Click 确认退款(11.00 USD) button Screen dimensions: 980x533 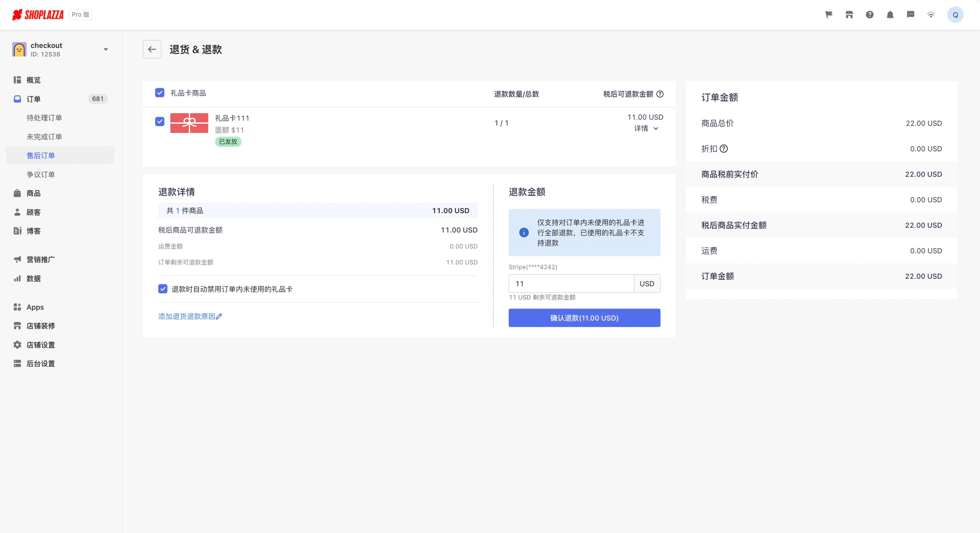tap(584, 318)
